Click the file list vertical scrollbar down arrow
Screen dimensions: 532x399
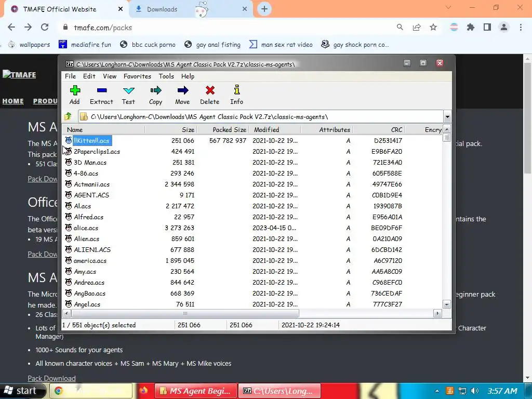coord(447,304)
